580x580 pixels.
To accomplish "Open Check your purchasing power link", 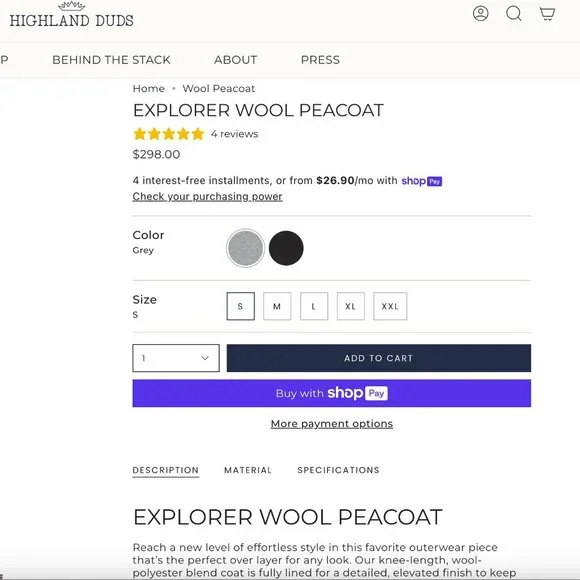I will click(208, 196).
